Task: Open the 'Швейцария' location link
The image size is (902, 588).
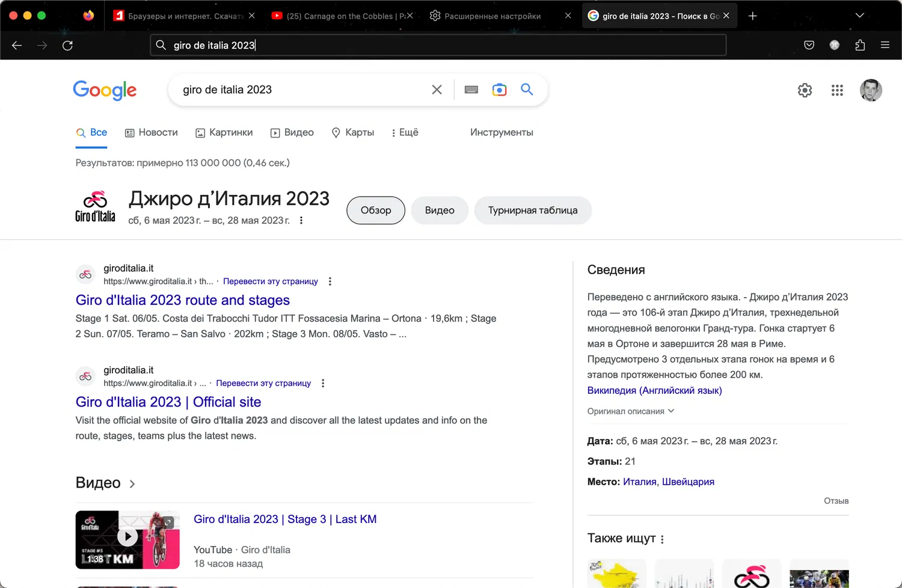Action: [688, 482]
